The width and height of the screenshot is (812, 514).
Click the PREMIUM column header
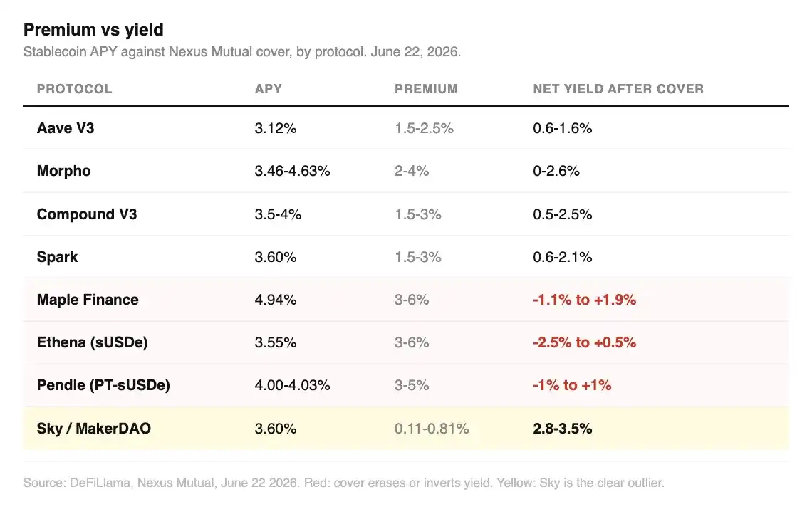point(426,89)
